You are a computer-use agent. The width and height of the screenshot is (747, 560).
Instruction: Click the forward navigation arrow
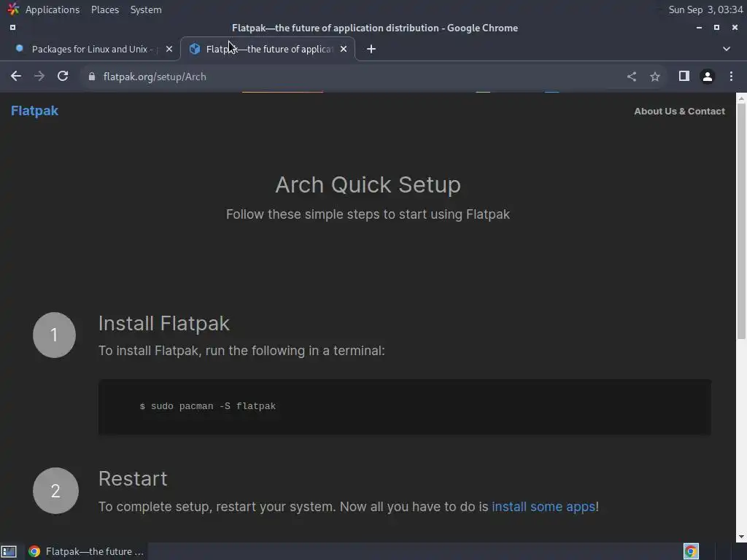pyautogui.click(x=39, y=76)
